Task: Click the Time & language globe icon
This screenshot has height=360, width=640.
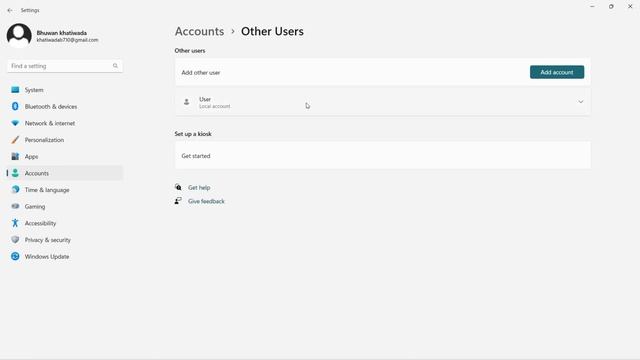Action: click(15, 190)
